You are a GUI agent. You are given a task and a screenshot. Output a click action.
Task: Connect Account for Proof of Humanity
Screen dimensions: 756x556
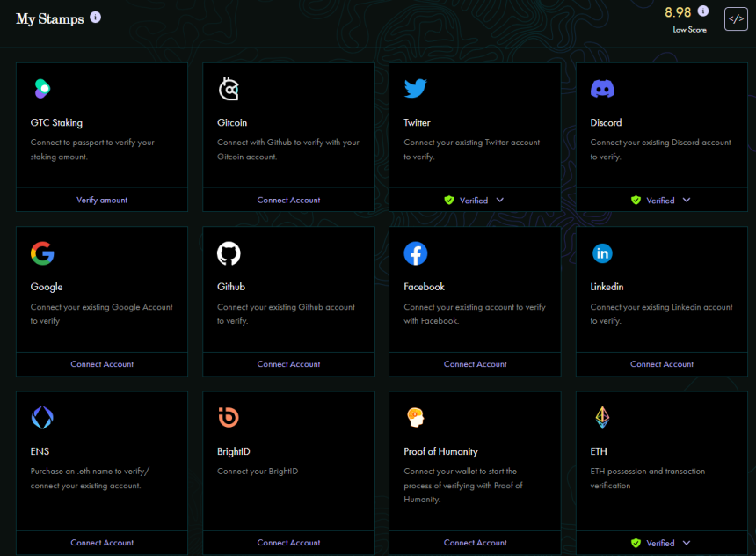[x=475, y=543]
